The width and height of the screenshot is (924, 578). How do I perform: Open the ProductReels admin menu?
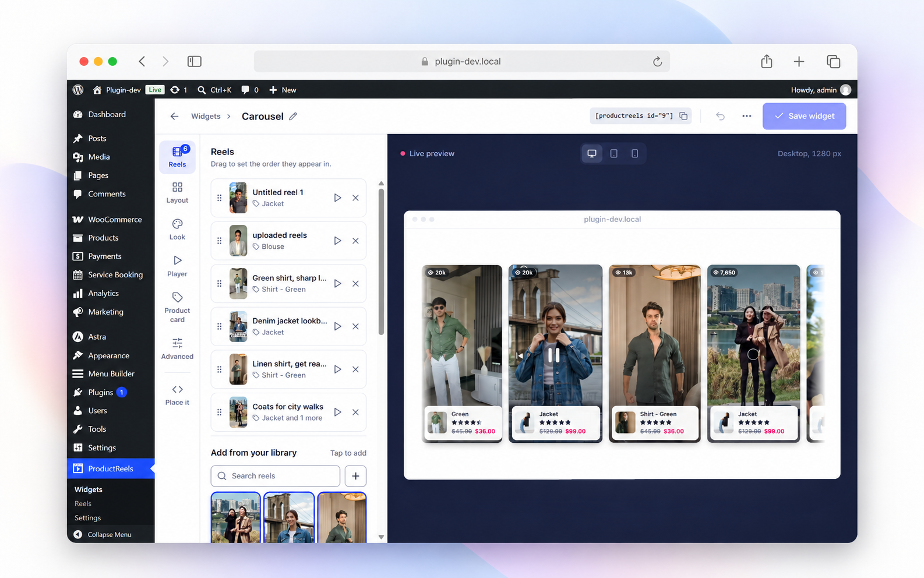click(111, 468)
